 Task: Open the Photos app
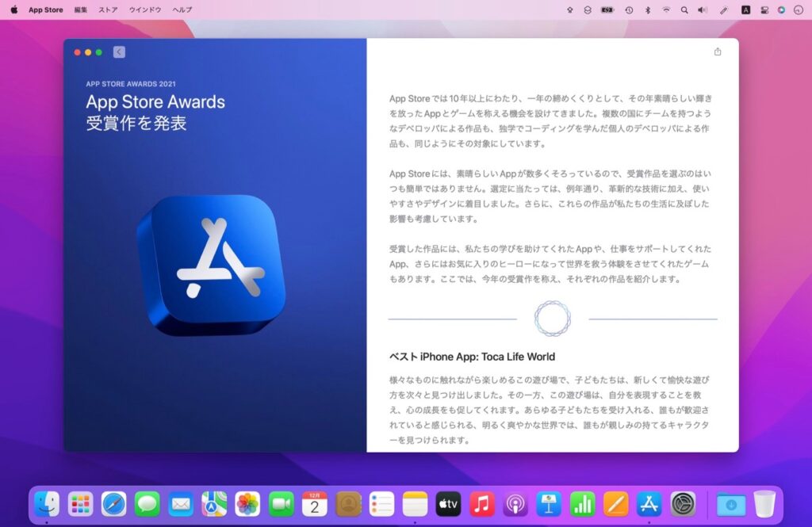247,505
